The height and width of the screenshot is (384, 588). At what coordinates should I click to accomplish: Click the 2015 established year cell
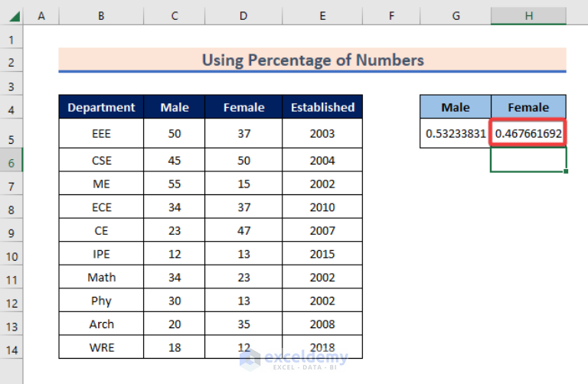[x=322, y=254]
